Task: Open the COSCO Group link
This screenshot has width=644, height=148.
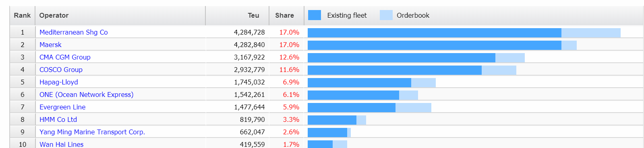Action: 61,70
